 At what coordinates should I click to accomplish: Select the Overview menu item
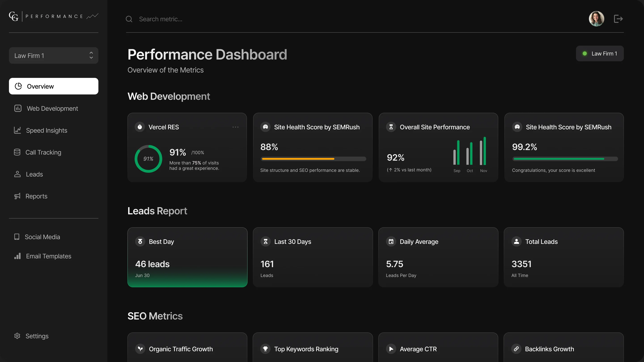53,86
